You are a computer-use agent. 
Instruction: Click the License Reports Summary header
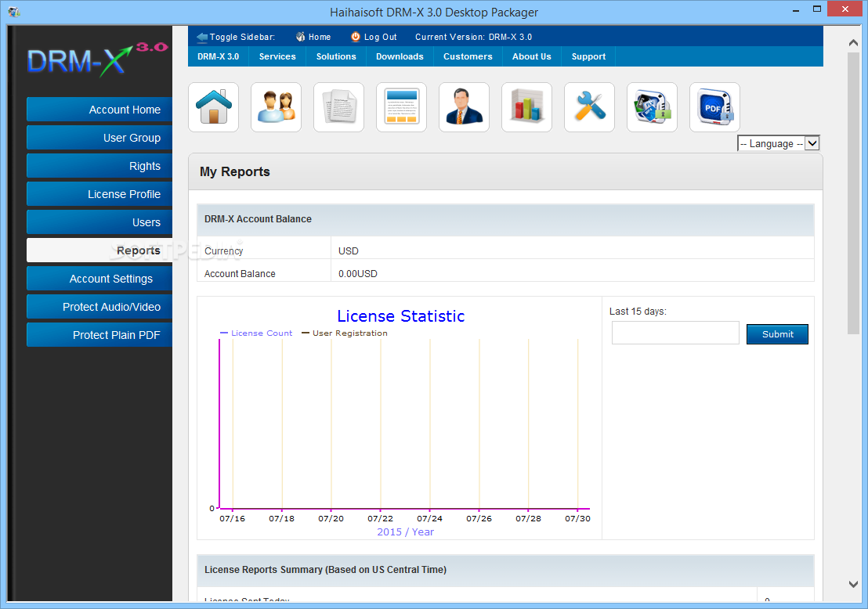(326, 570)
